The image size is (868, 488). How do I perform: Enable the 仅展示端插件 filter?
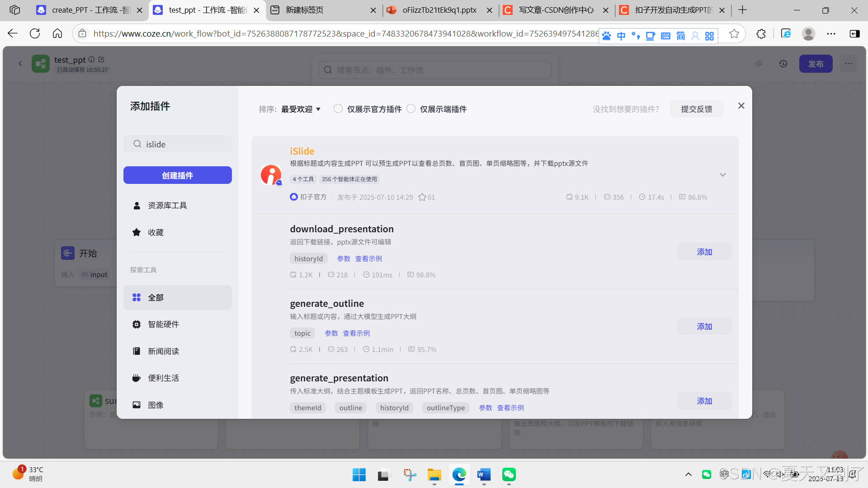coord(411,108)
